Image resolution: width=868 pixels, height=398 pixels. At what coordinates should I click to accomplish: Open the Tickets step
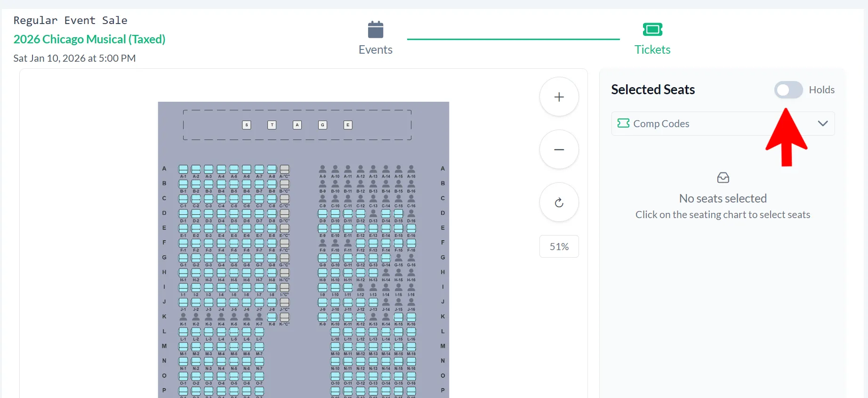point(652,38)
